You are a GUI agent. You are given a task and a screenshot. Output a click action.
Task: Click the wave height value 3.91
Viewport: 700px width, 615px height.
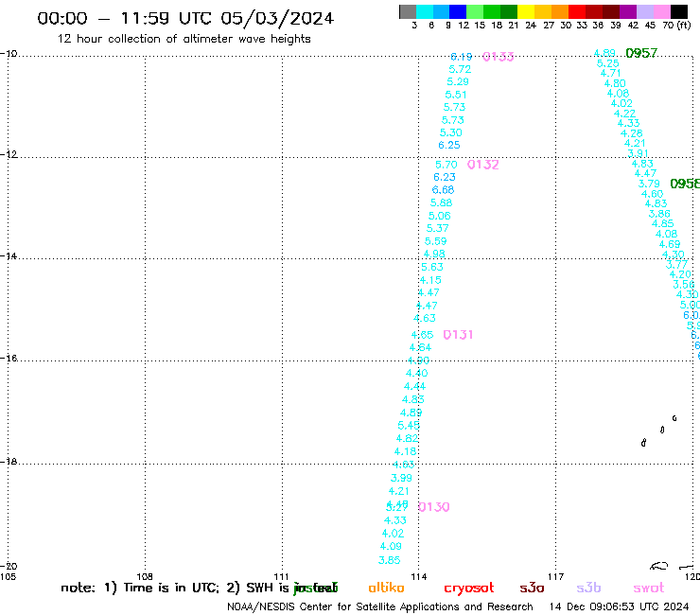[638, 153]
